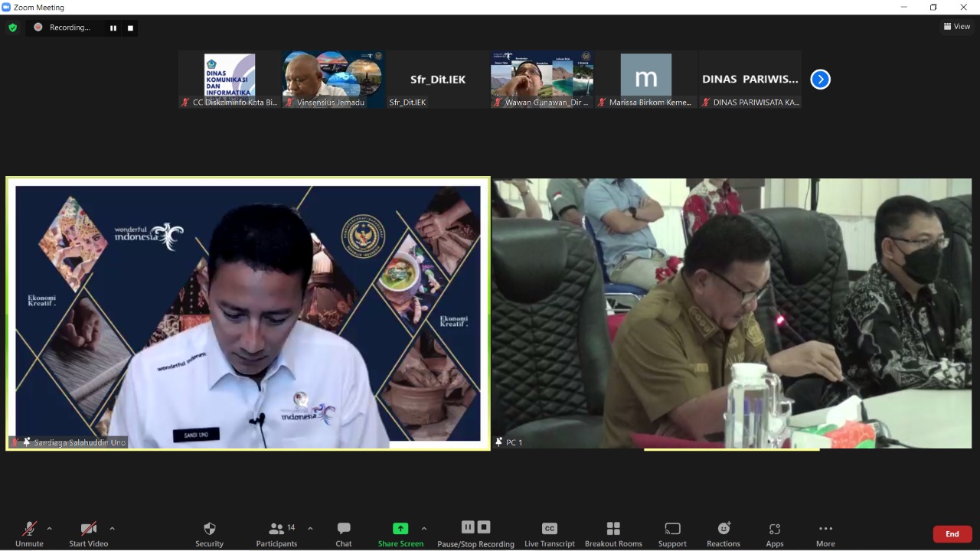The height and width of the screenshot is (551, 980).
Task: Click muted mic icon on Marissa Birkom thumbnail
Action: 603,103
